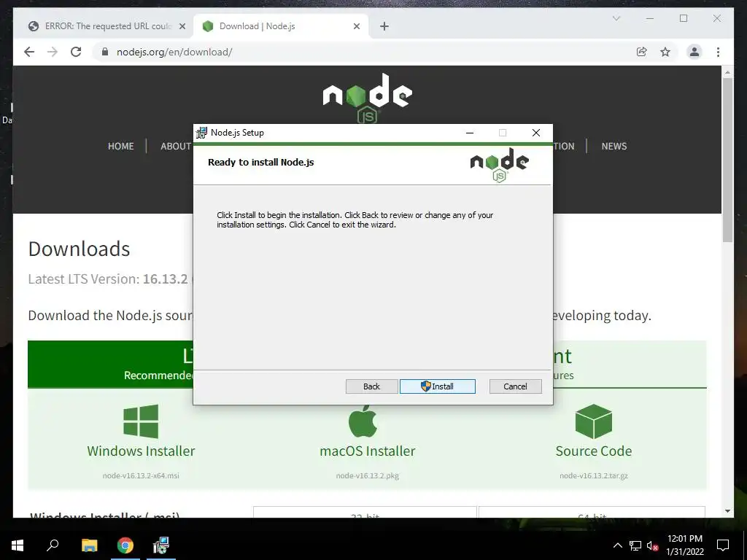Open taskbar search magnifier
The width and height of the screenshot is (747, 560).
tap(53, 545)
